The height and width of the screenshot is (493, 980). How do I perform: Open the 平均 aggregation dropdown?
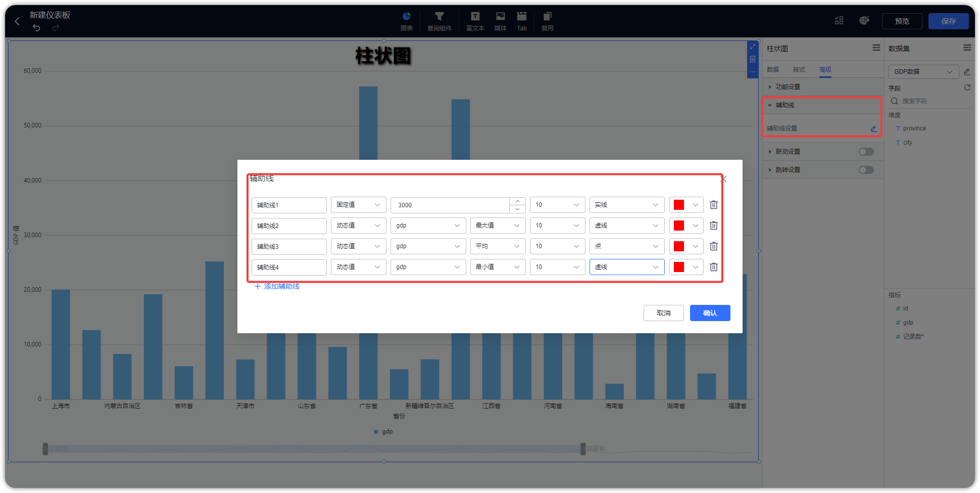pos(498,246)
